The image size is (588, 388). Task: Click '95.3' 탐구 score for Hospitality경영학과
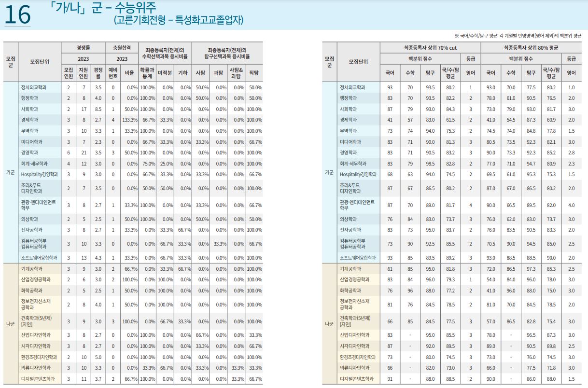[531, 174]
